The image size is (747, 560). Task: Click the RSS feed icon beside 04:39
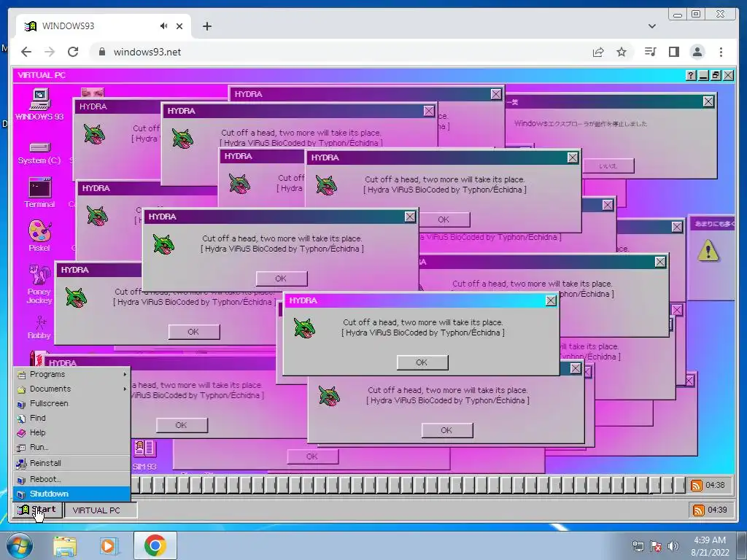698,510
